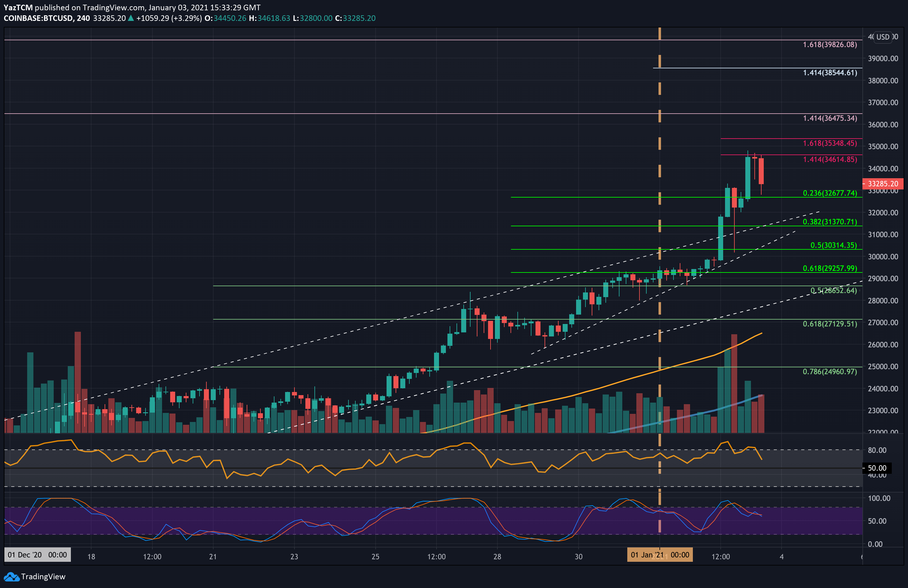Click the 0.786(24960.97) retracement label
Screen dimensions: 908x588
(830, 371)
